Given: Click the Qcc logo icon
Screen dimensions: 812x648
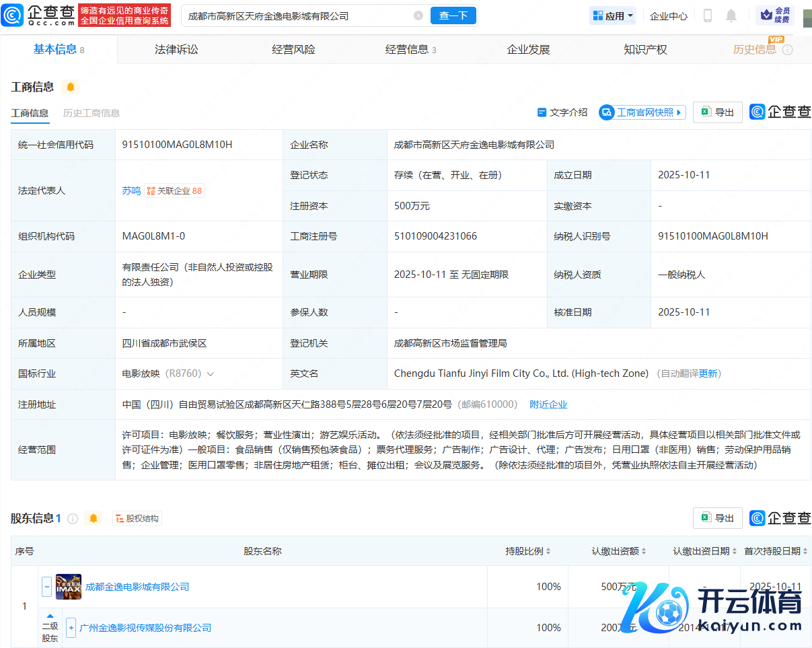Looking at the screenshot, I should coord(13,15).
